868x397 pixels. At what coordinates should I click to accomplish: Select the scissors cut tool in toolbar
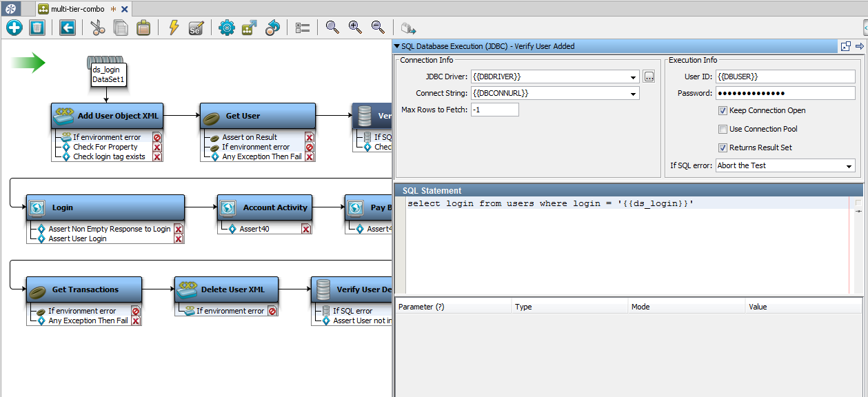tap(97, 28)
